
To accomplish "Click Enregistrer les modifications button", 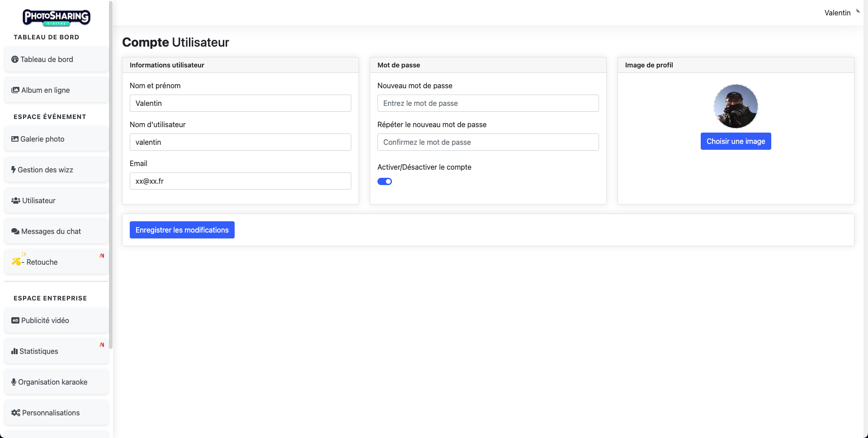I will click(x=182, y=230).
